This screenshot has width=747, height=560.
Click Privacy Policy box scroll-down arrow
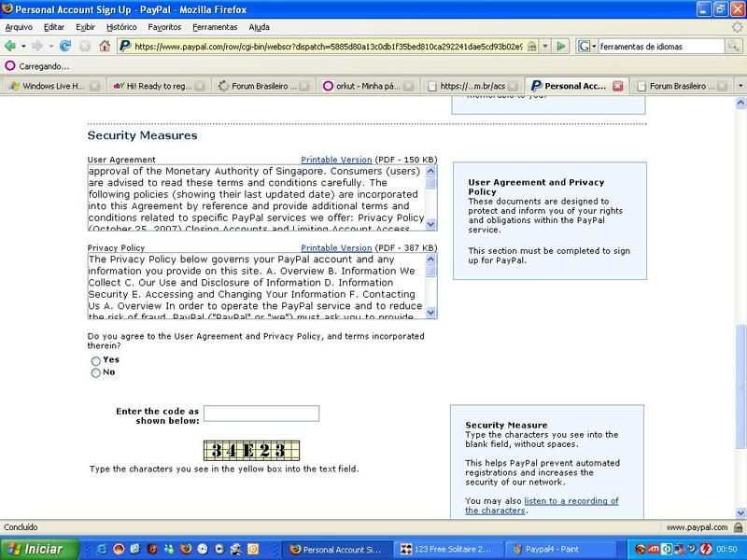[430, 313]
